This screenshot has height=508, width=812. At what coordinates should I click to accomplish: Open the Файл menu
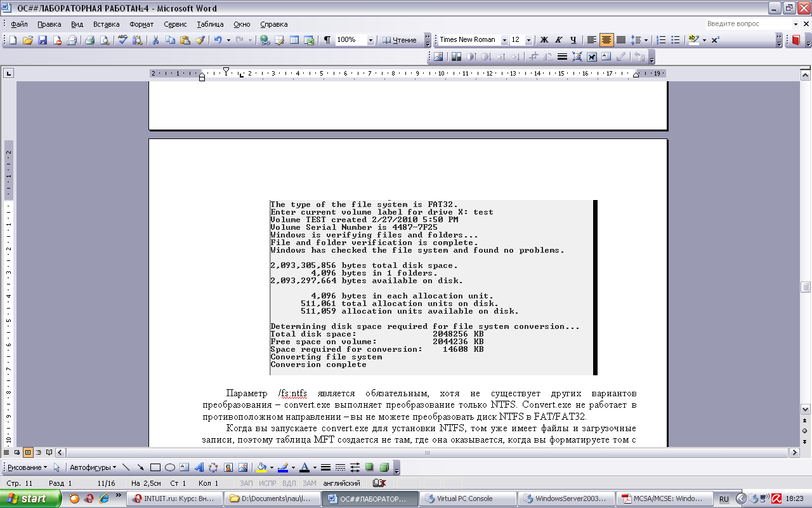click(x=19, y=24)
